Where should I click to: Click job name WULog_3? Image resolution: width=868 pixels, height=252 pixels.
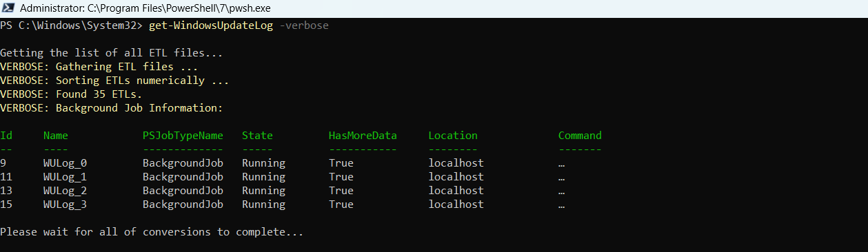[65, 204]
